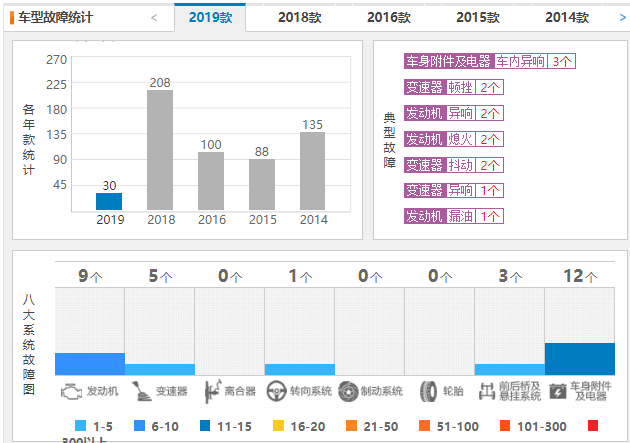630x443 pixels.
Task: Click the 2015 bar with value 88
Action: pyautogui.click(x=262, y=184)
